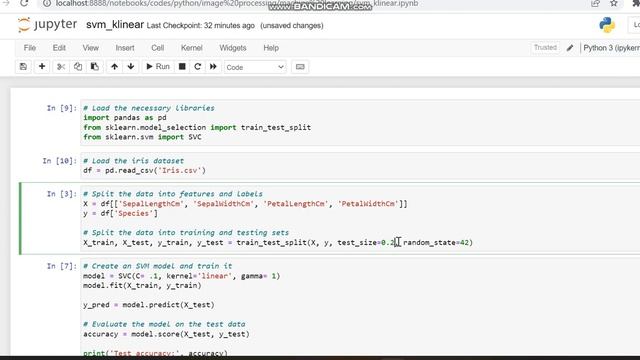Click the site info icon before localhost
640x360 pixels.
click(x=47, y=3)
